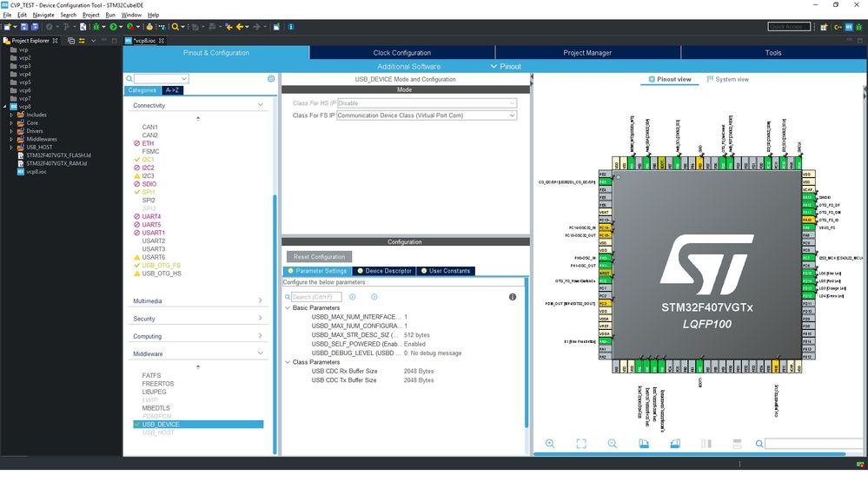Image resolution: width=868 pixels, height=488 pixels.
Task: Click the yellow Back arrow in toolbar
Action: click(240, 27)
